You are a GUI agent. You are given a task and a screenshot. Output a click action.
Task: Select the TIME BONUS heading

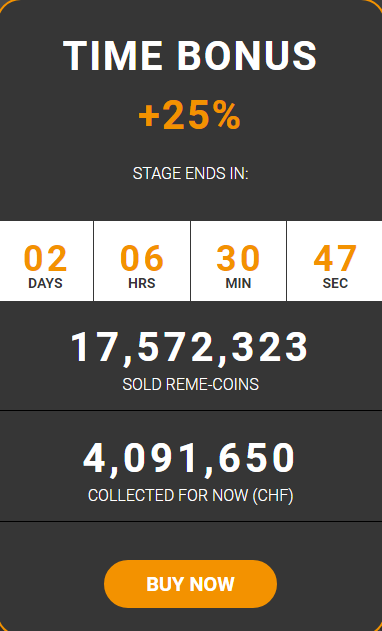coord(190,56)
